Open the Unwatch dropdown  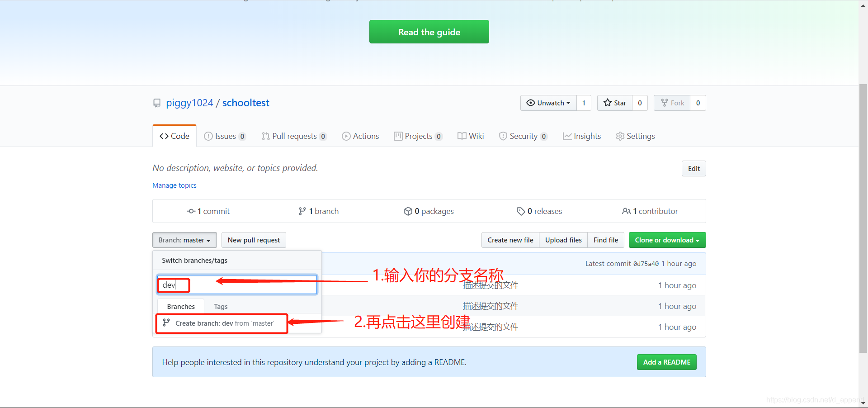(549, 103)
